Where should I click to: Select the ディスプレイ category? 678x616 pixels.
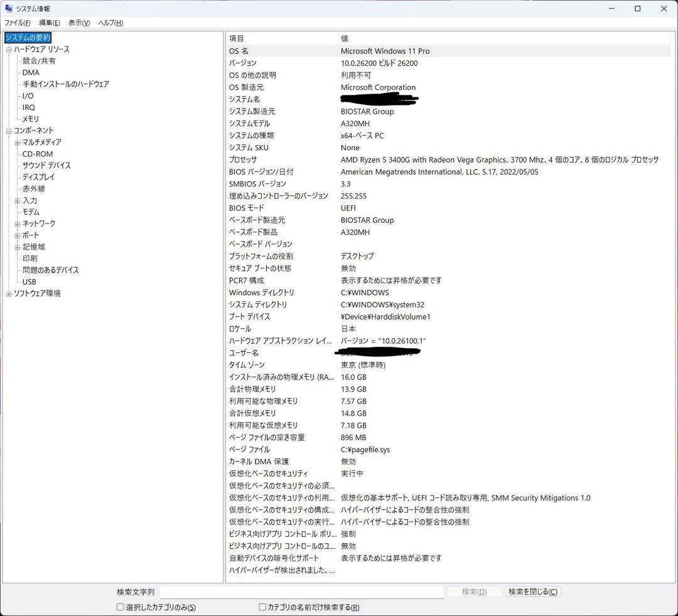[39, 177]
